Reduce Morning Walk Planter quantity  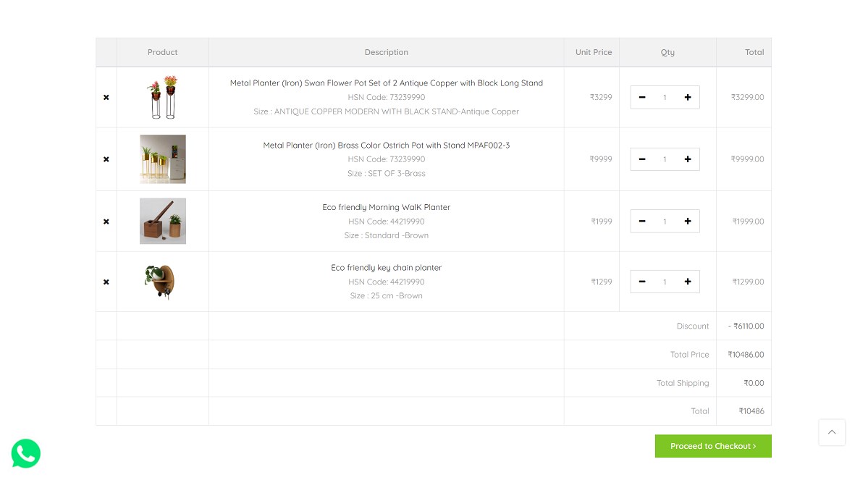click(x=642, y=222)
